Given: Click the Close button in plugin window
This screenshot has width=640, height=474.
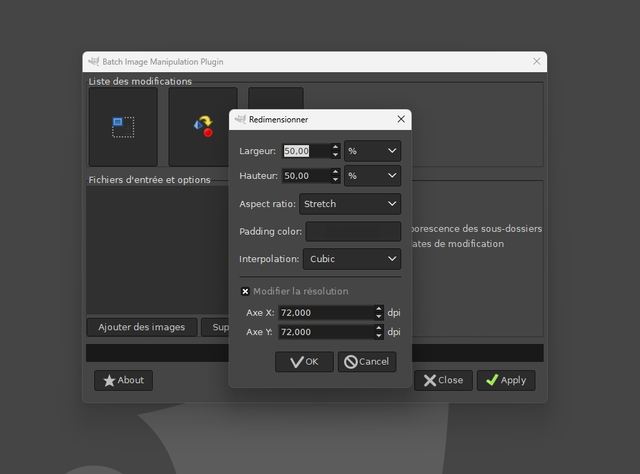Looking at the screenshot, I should [443, 381].
